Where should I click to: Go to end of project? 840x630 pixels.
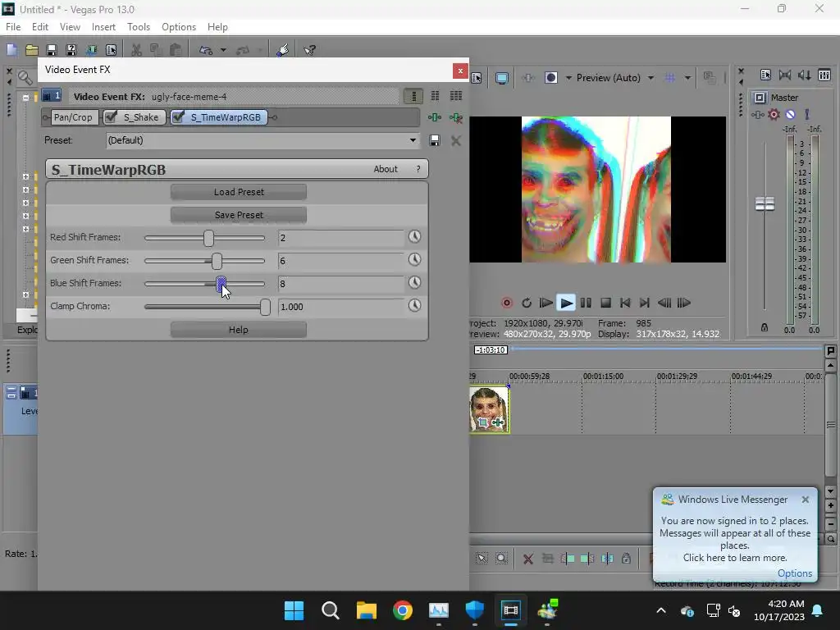[645, 303]
